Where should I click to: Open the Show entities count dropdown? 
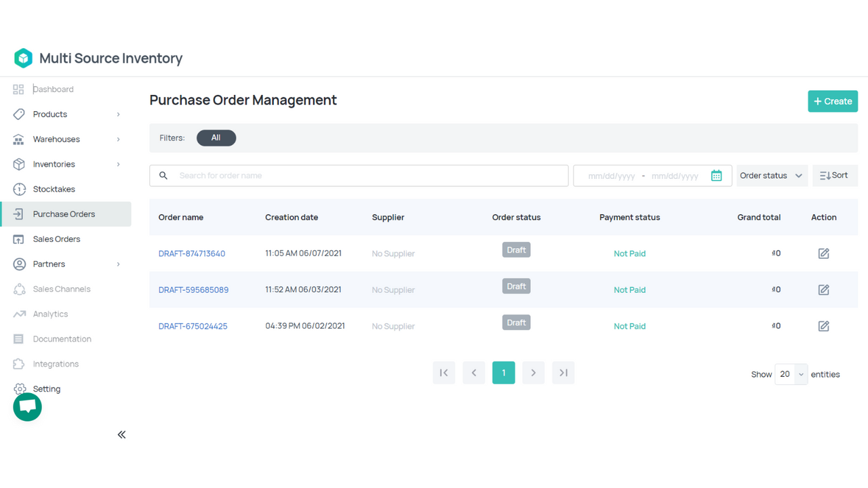791,374
